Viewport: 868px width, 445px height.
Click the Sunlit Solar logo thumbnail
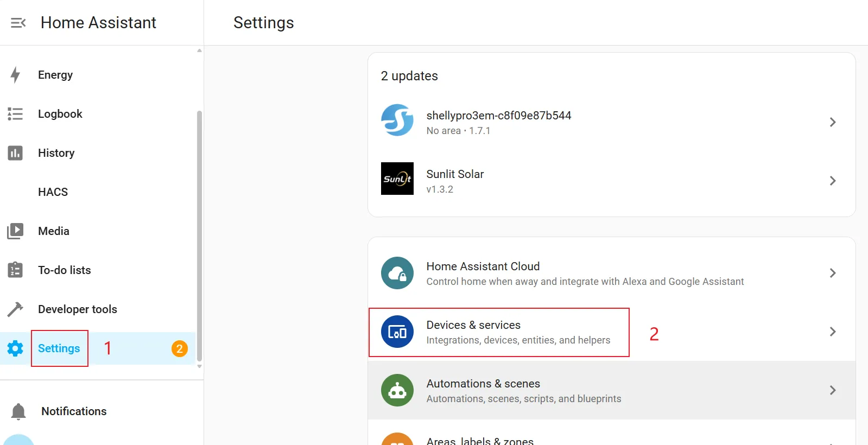coord(397,179)
